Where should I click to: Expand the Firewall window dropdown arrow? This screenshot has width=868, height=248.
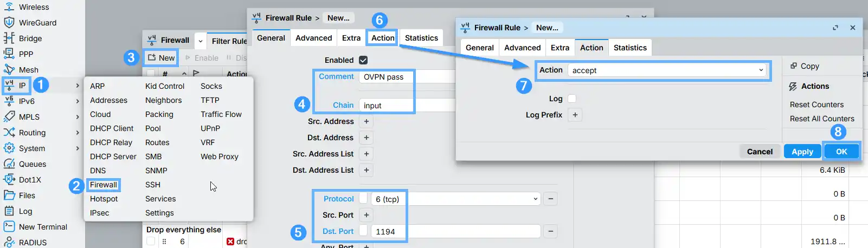201,41
